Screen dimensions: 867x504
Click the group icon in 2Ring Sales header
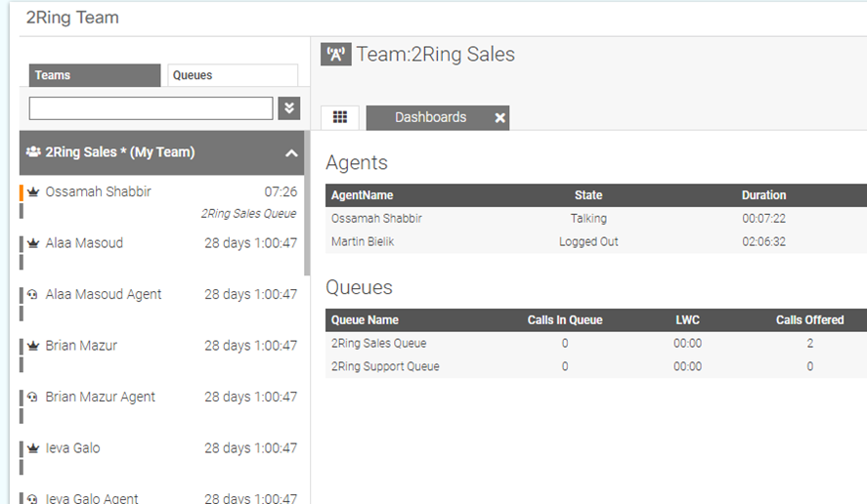coord(33,152)
